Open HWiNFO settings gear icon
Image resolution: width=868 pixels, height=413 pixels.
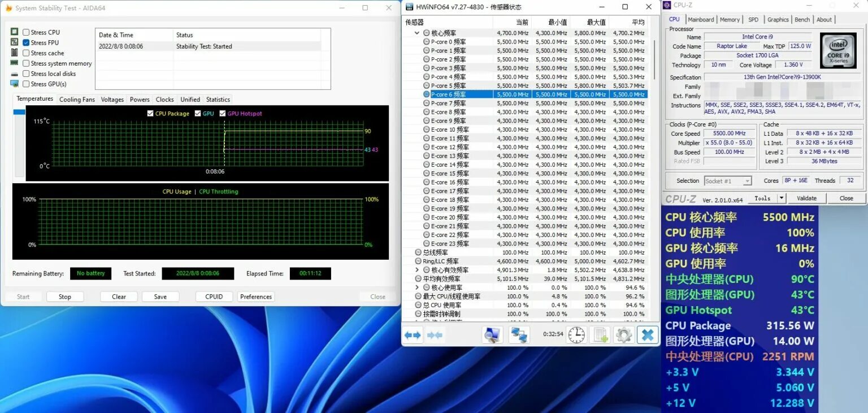click(x=623, y=335)
